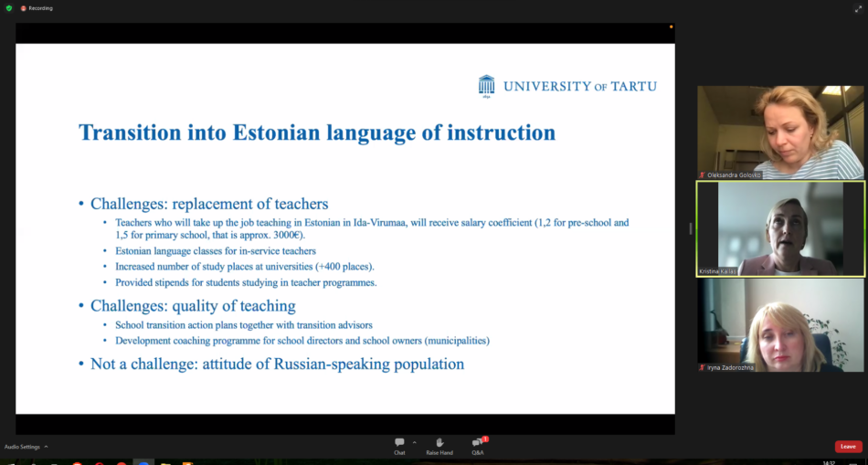This screenshot has width=868, height=465.
Task: Enter full screen using top-right icon
Action: point(858,8)
